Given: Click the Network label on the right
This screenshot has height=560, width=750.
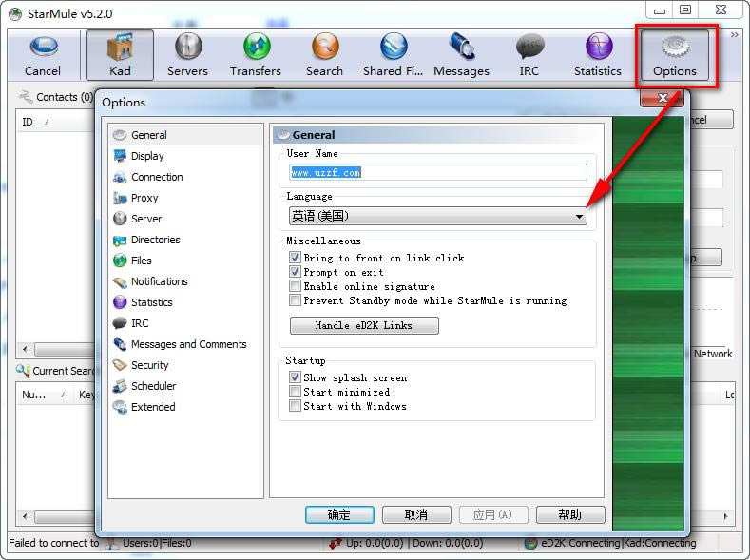Looking at the screenshot, I should tap(713, 354).
